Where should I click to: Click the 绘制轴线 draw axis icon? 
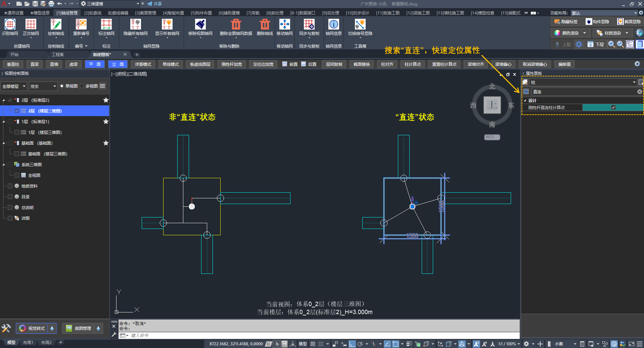(x=56, y=25)
